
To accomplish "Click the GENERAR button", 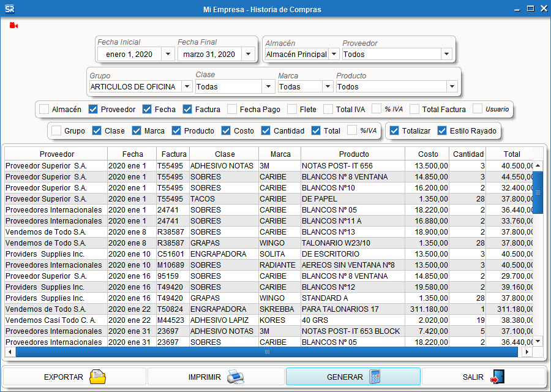I will [353, 377].
